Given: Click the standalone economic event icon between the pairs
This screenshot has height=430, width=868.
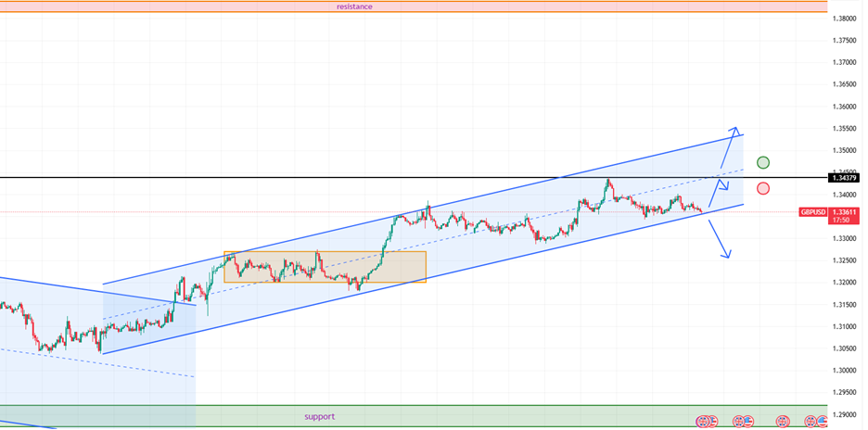Looking at the screenshot, I should click(782, 422).
